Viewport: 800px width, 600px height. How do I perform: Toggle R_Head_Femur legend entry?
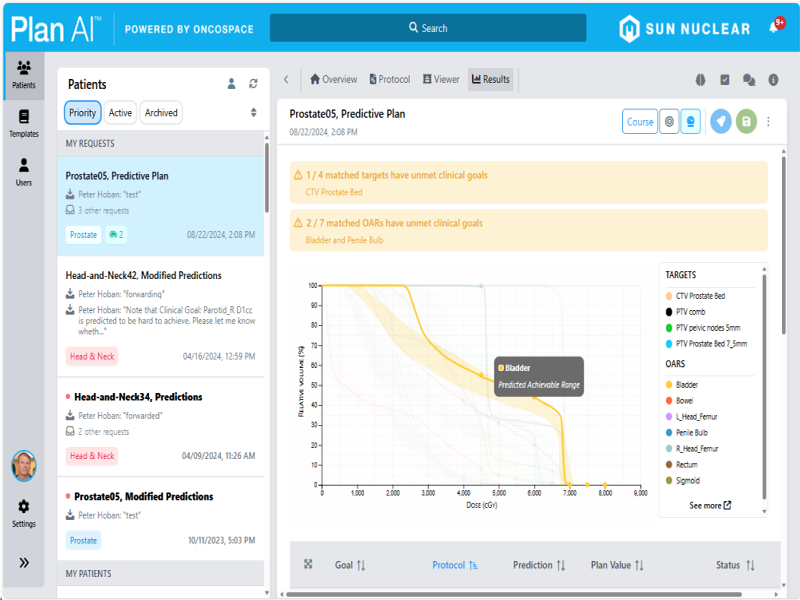click(x=692, y=448)
